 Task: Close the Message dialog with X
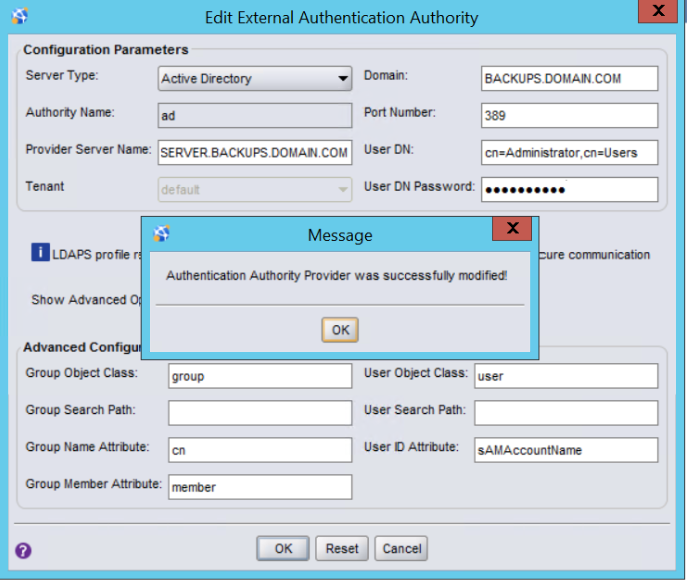tap(512, 230)
